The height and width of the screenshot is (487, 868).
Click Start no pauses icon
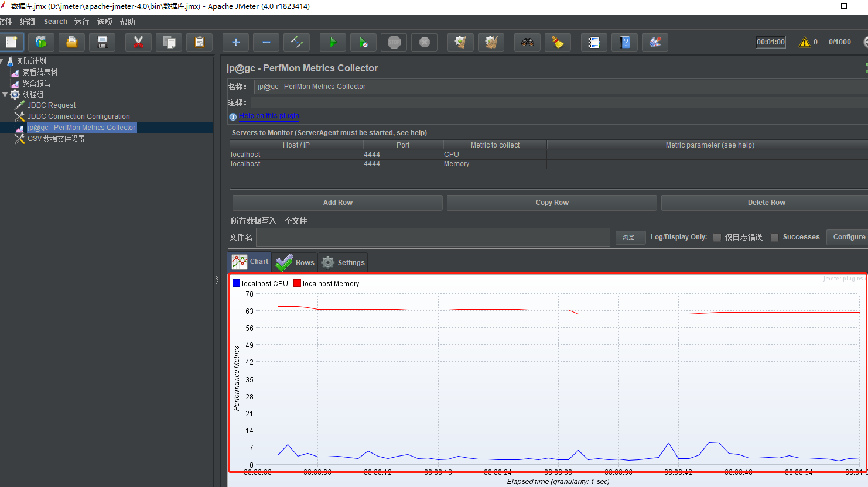click(364, 42)
